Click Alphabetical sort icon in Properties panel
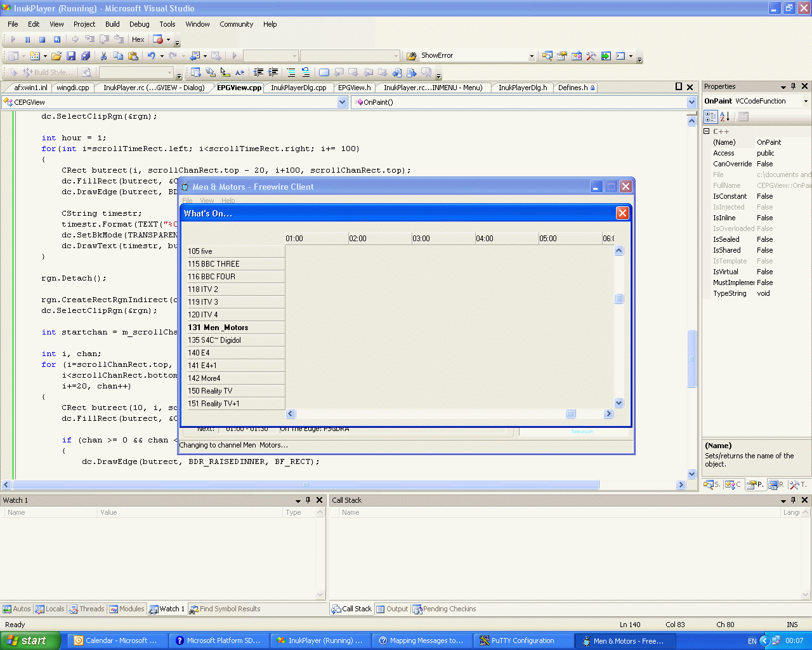812x650 pixels. (725, 117)
